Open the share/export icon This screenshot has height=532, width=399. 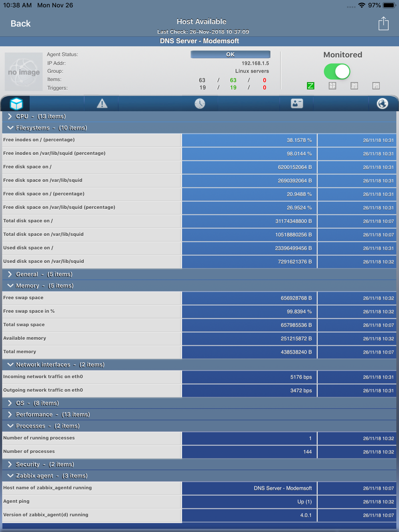tap(383, 24)
